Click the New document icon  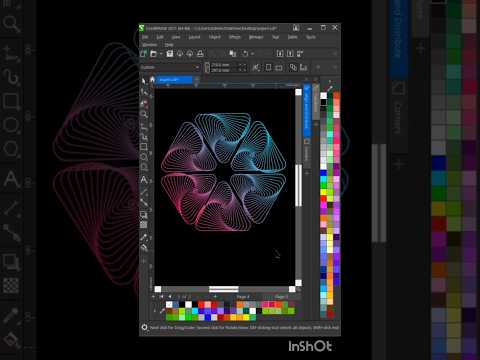pyautogui.click(x=143, y=54)
